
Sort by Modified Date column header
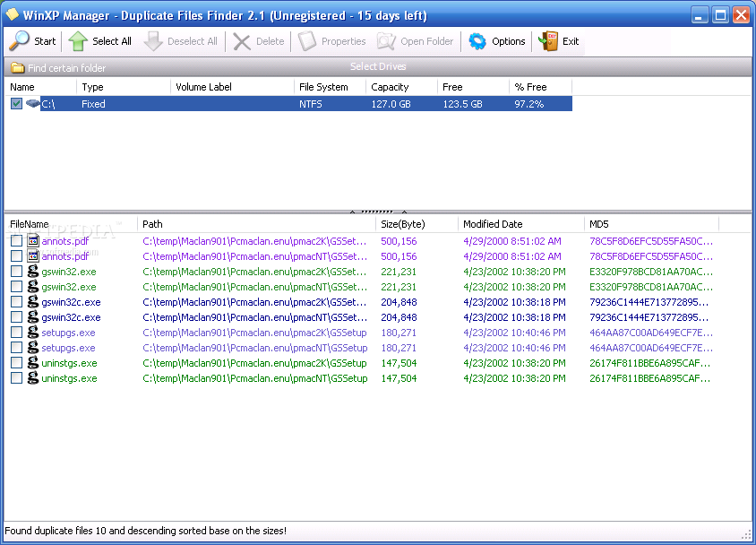point(521,224)
